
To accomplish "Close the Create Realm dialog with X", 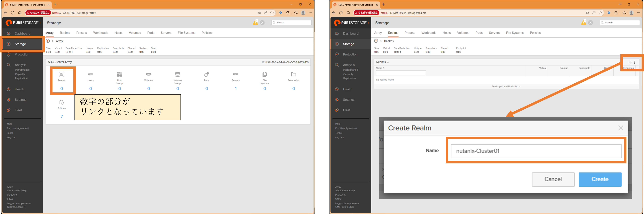I will pyautogui.click(x=620, y=128).
